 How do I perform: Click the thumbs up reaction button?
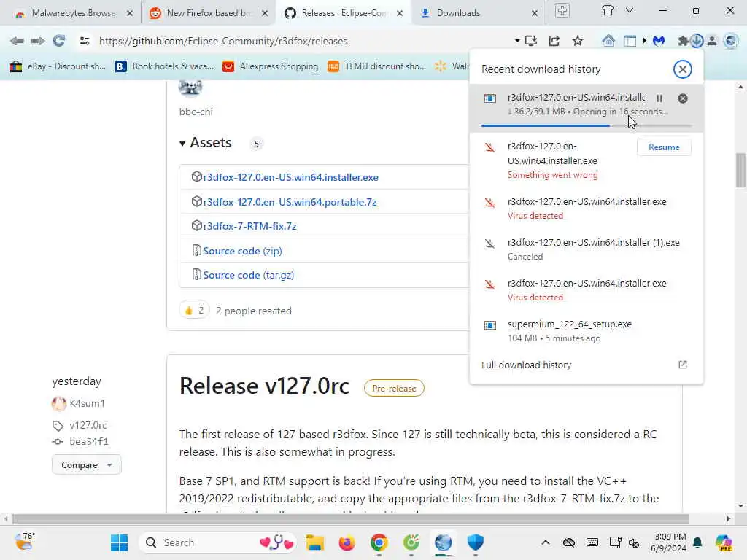194,311
